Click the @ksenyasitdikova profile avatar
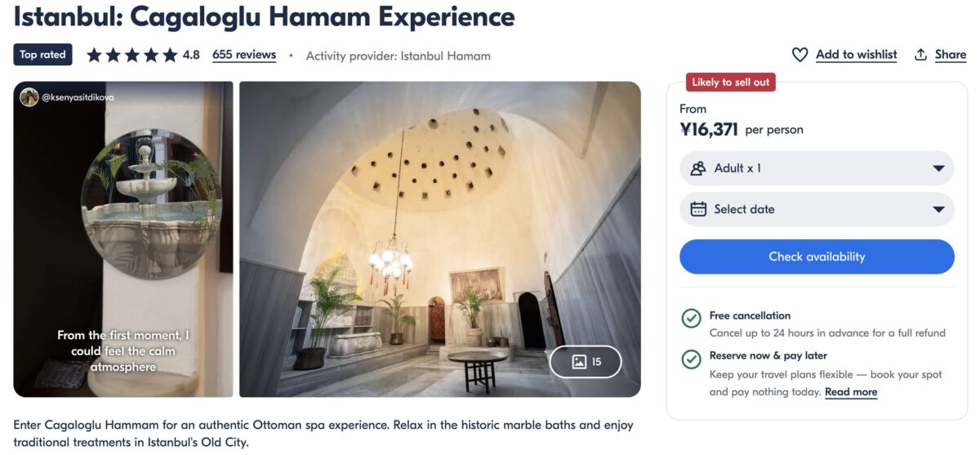This screenshot has height=455, width=980. 29,97
